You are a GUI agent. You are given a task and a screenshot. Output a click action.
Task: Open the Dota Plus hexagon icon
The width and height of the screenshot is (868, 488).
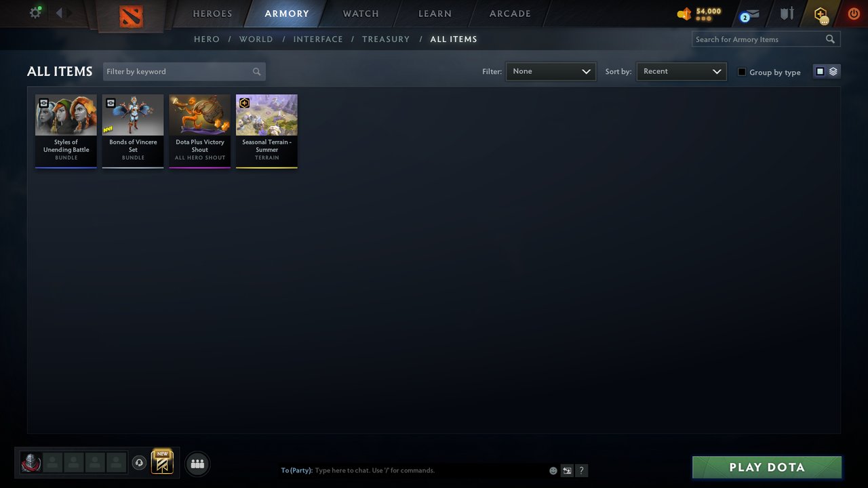[x=821, y=14]
